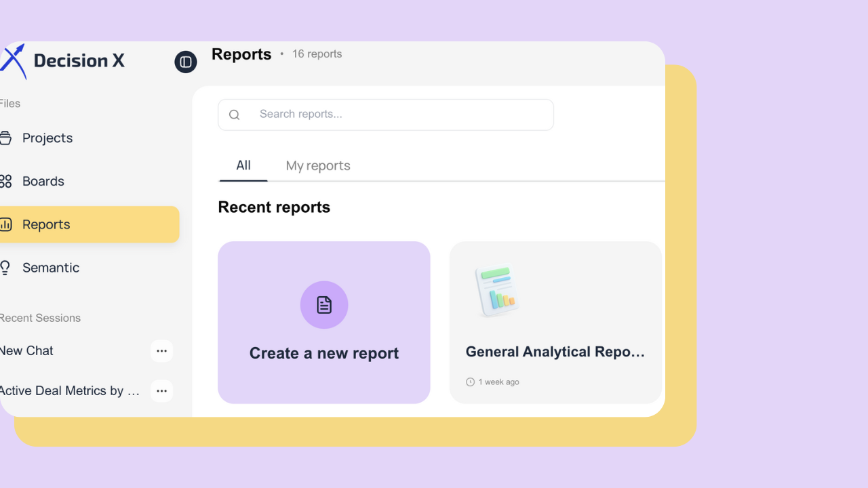The width and height of the screenshot is (868, 488).
Task: Click Create a new report
Action: point(324,322)
